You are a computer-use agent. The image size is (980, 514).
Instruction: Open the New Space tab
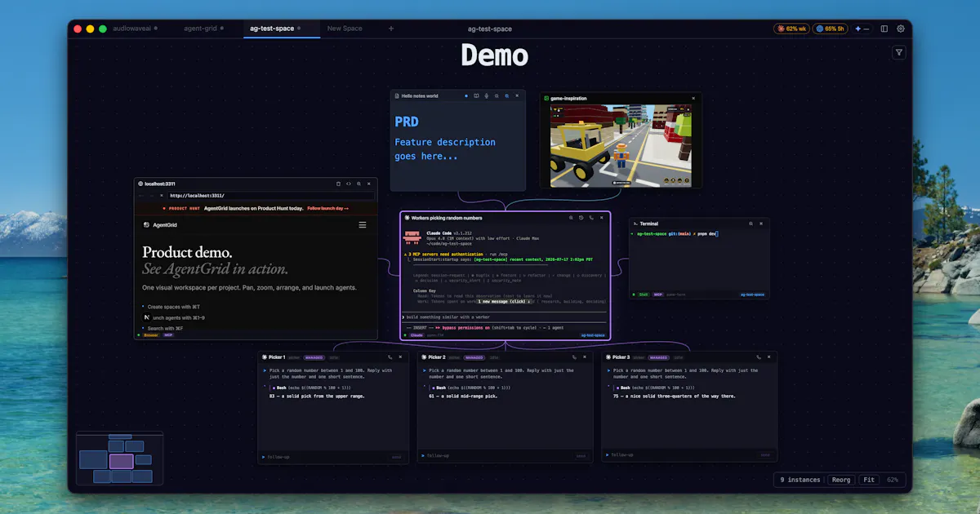345,29
